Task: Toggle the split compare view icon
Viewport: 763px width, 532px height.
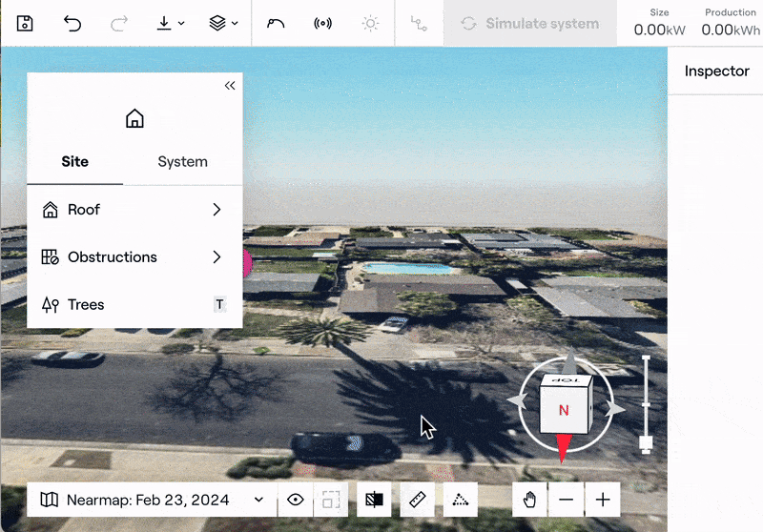Action: coord(374,500)
